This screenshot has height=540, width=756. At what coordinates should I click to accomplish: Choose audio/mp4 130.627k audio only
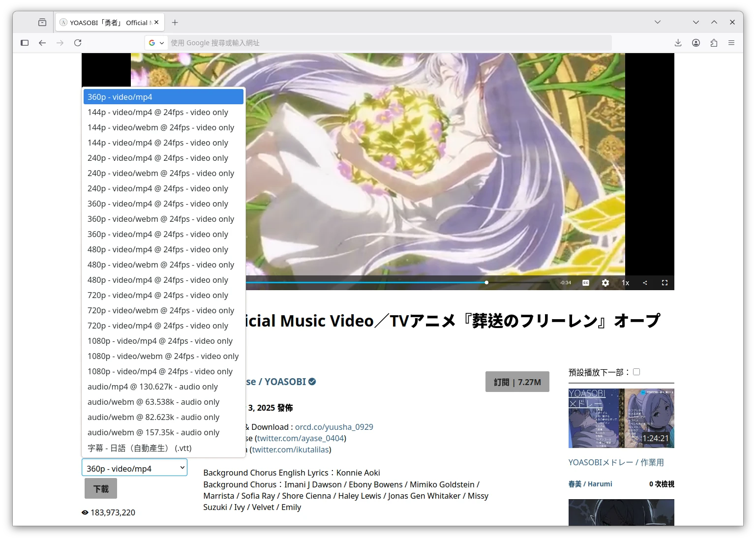pyautogui.click(x=152, y=387)
